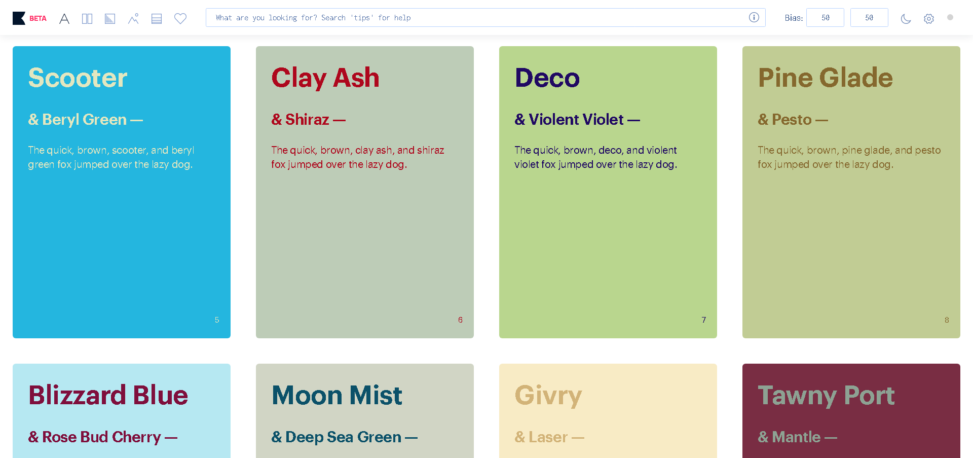Click the first Bias value field
Screen dimensions: 973x458
pos(825,17)
